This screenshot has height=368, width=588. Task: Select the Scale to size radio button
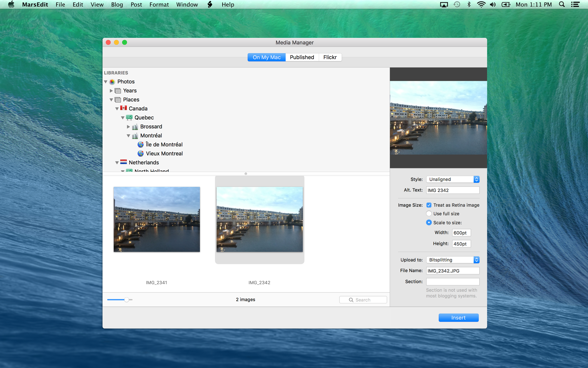(x=429, y=222)
